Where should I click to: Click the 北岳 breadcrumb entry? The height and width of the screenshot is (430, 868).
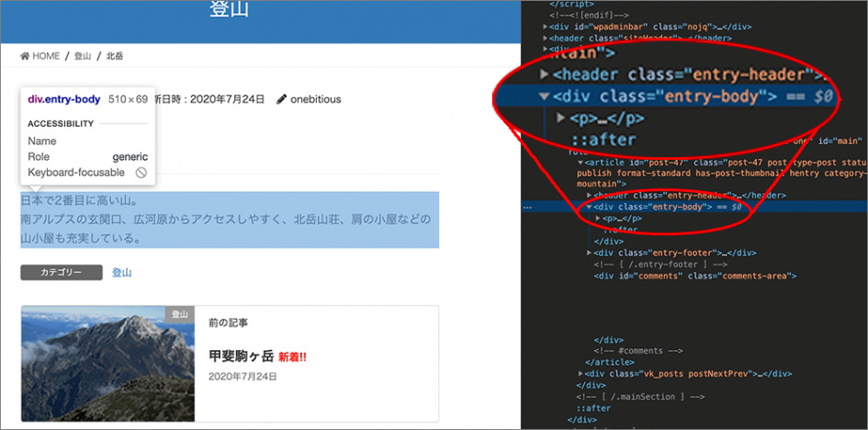(115, 56)
